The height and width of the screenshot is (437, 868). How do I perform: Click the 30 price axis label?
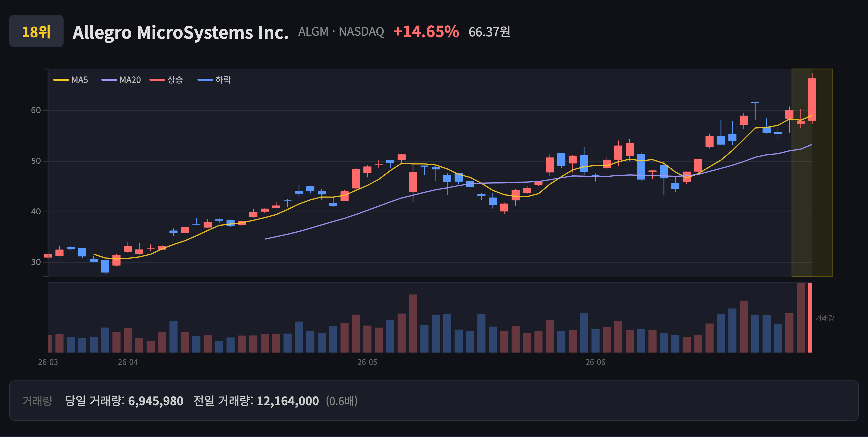[36, 262]
